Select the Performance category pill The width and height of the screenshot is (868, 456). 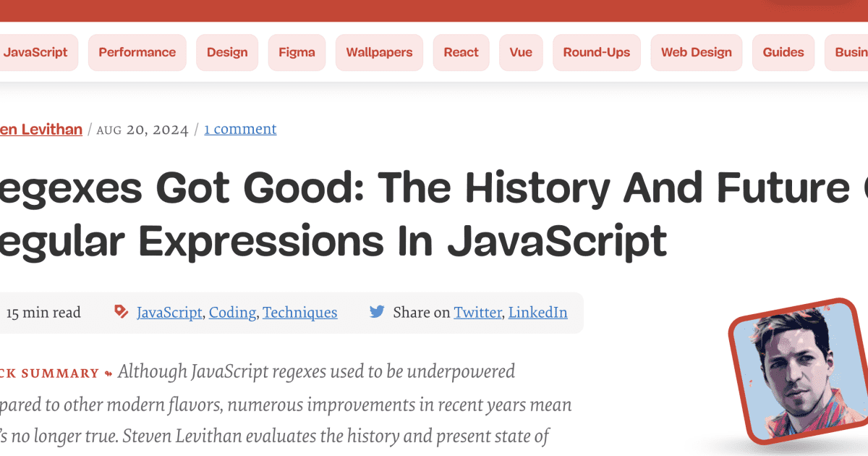137,52
